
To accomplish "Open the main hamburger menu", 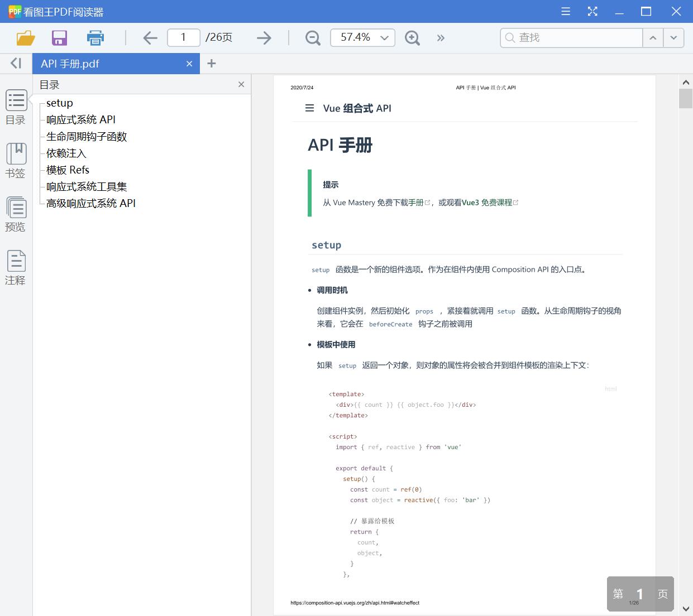I will [x=565, y=11].
